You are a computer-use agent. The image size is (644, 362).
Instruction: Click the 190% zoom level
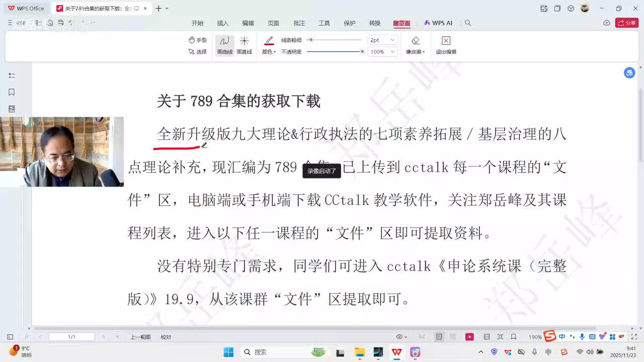tap(535, 337)
